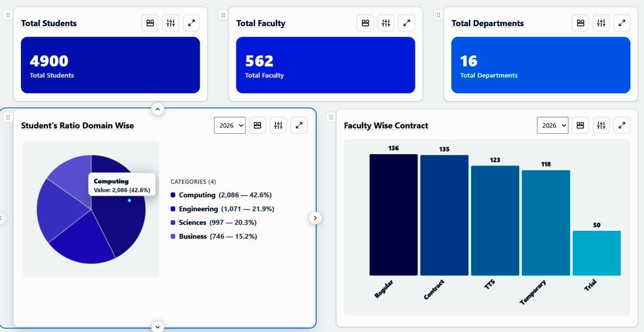The image size is (644, 332).
Task: Click the up chevron above Student's Ratio card
Action: [x=158, y=109]
